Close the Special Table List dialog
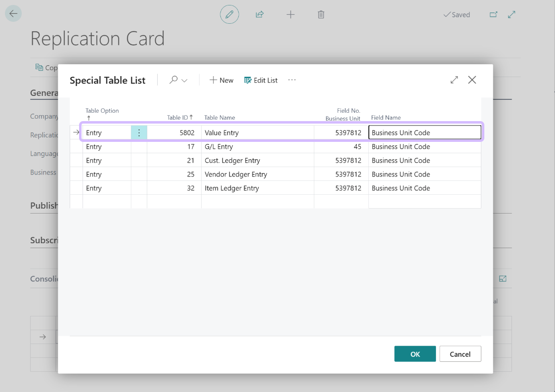555x392 pixels. [x=472, y=80]
